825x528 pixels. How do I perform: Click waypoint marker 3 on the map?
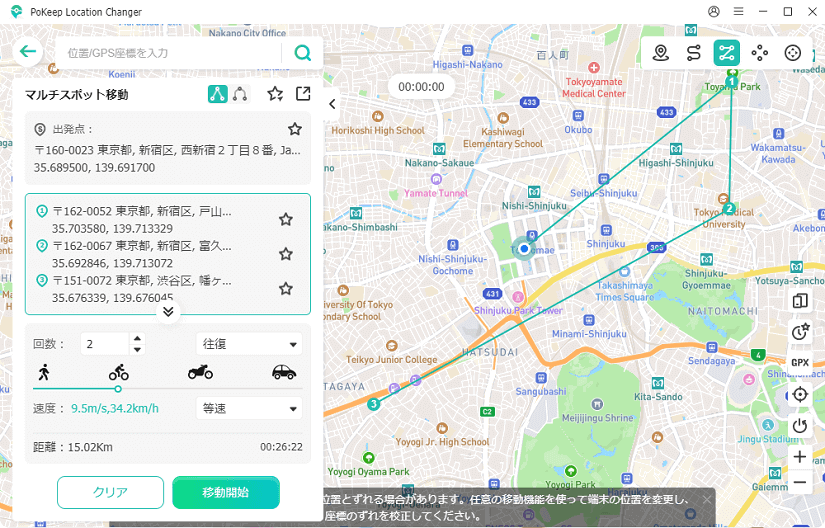[x=374, y=404]
